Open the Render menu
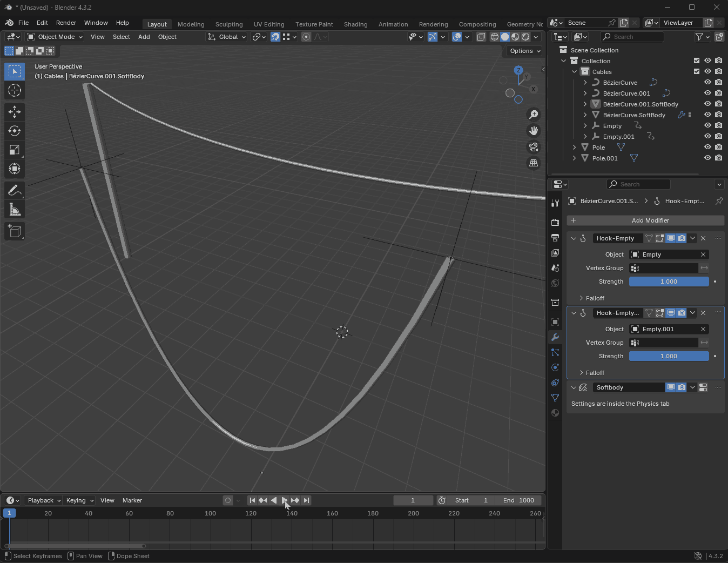Screen dimensions: 728x563 (x=66, y=23)
